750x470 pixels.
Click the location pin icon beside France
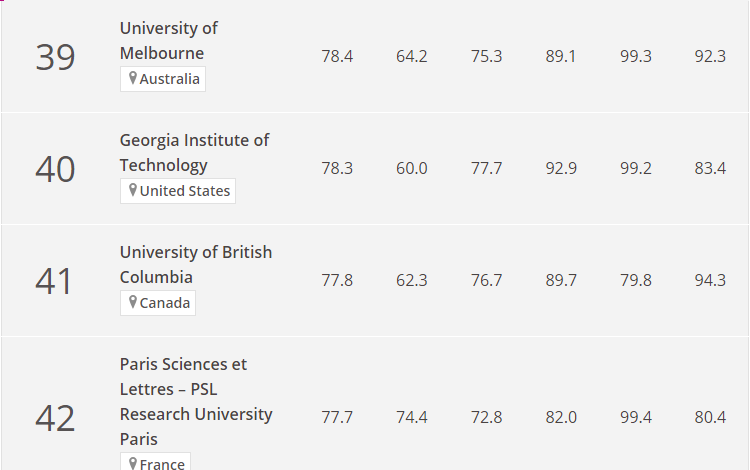click(x=133, y=463)
